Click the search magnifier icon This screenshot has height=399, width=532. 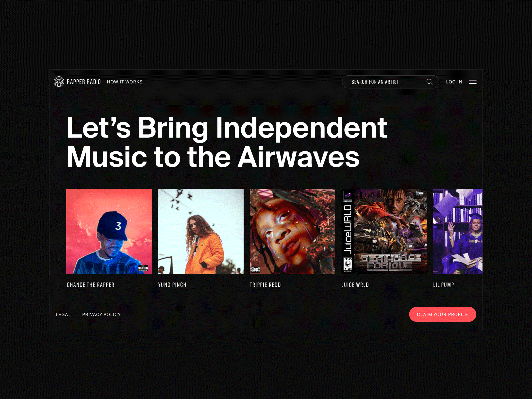coord(429,82)
